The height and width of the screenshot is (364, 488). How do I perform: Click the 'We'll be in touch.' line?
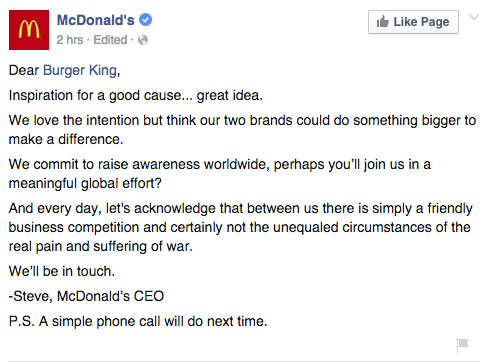62,271
